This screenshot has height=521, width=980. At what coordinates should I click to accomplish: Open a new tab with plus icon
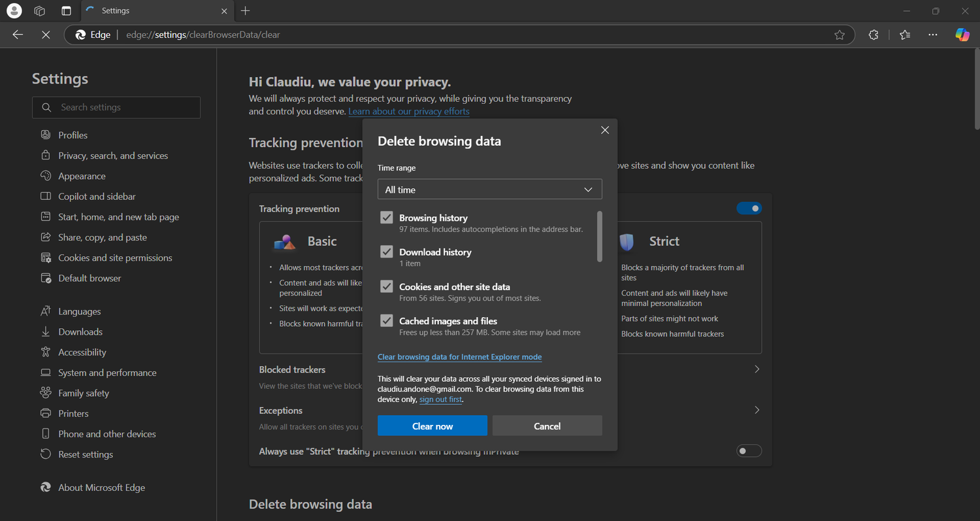(245, 10)
